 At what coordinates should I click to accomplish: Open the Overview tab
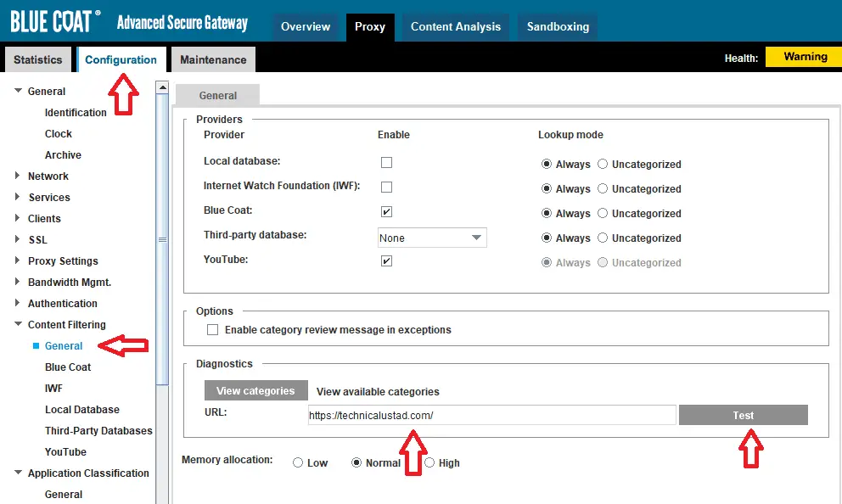(305, 27)
